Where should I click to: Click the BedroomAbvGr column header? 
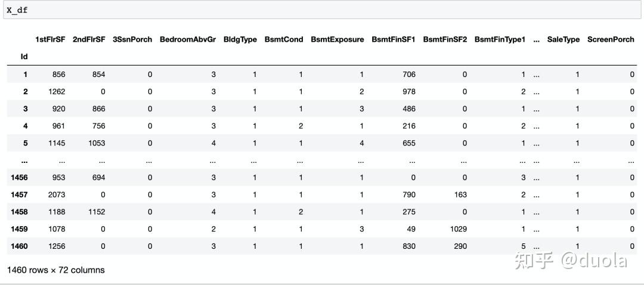coord(188,39)
